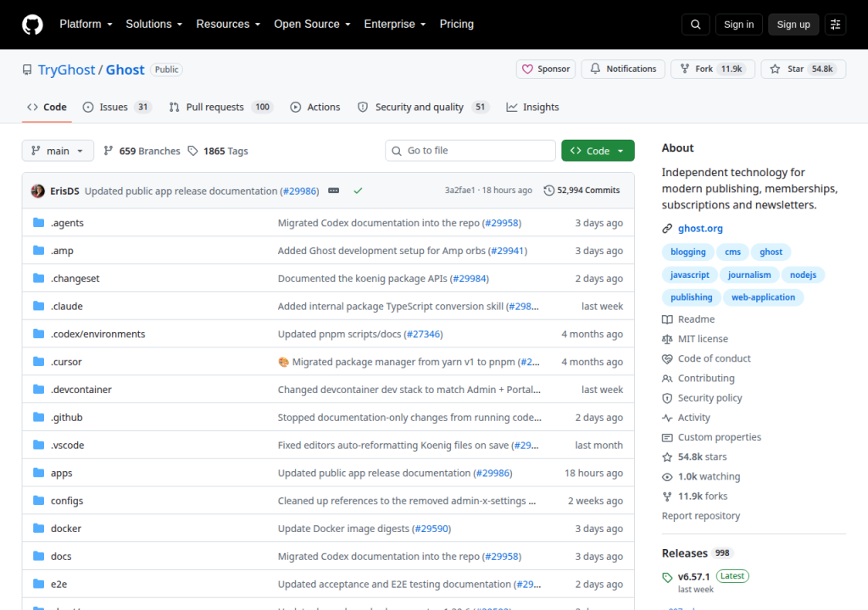Open the Insights tab
This screenshot has height=610, width=868.
(532, 108)
